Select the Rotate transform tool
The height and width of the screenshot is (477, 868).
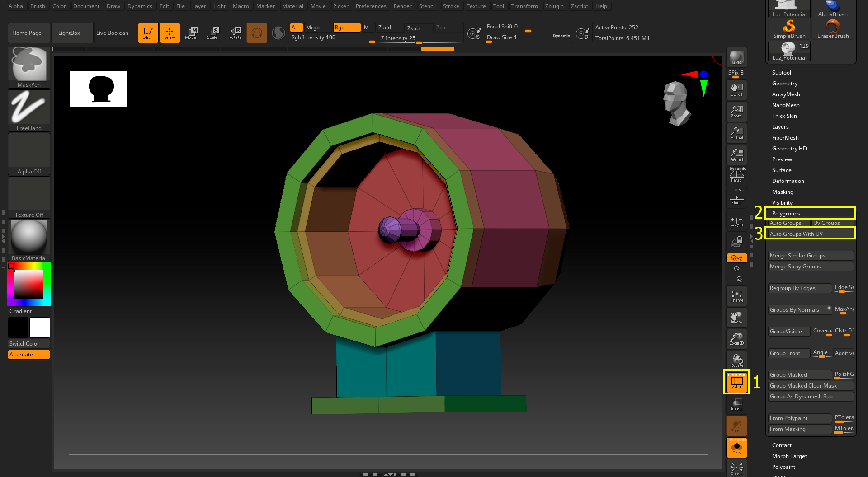[x=235, y=33]
